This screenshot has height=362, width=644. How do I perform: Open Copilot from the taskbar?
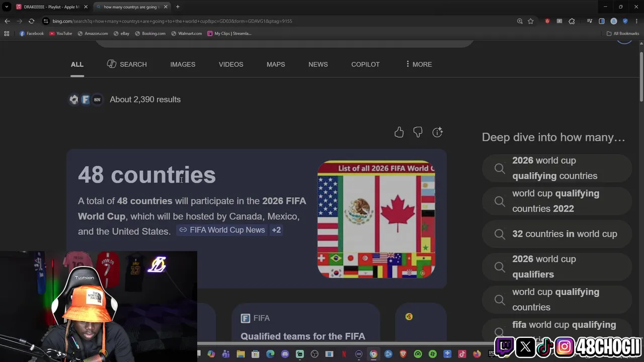pos(211,354)
